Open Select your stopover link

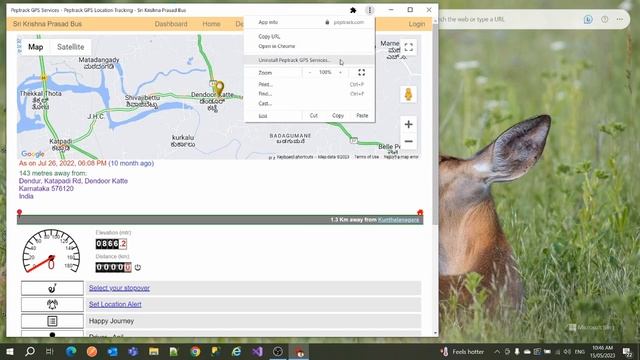(119, 288)
